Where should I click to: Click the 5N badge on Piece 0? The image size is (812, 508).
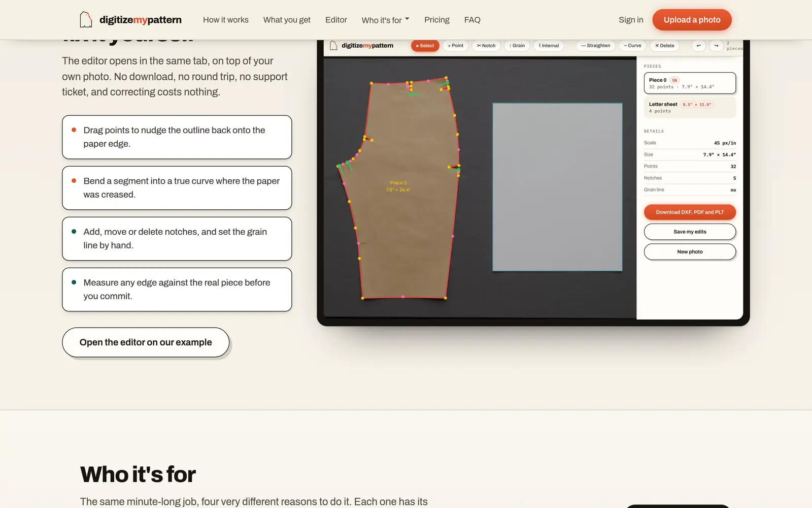(674, 80)
